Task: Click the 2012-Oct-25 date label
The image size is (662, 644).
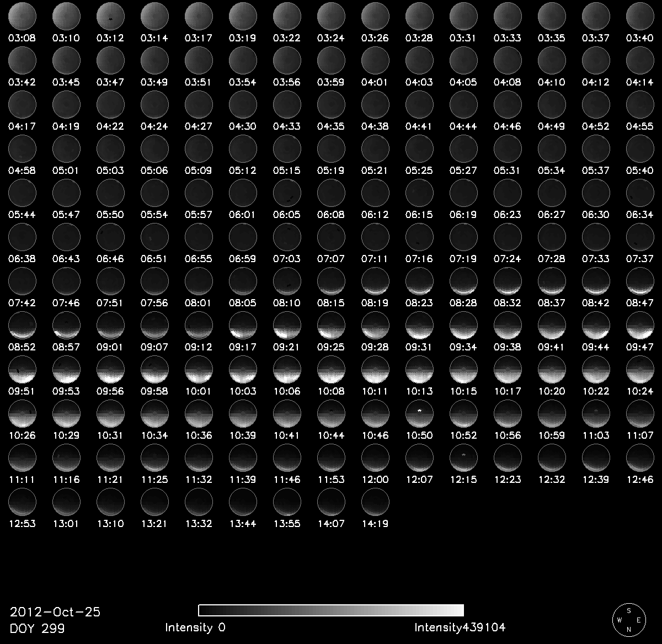Action: 55,612
